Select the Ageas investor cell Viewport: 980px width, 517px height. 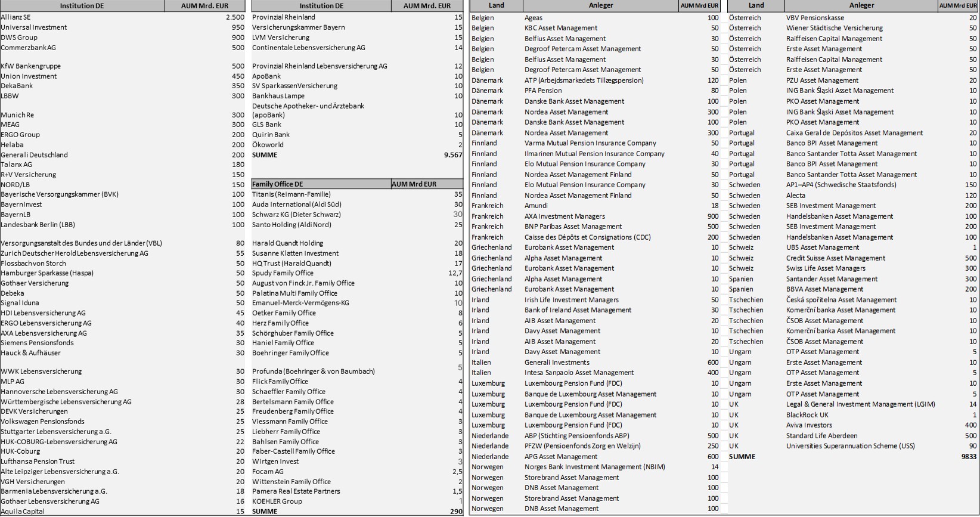pos(534,18)
